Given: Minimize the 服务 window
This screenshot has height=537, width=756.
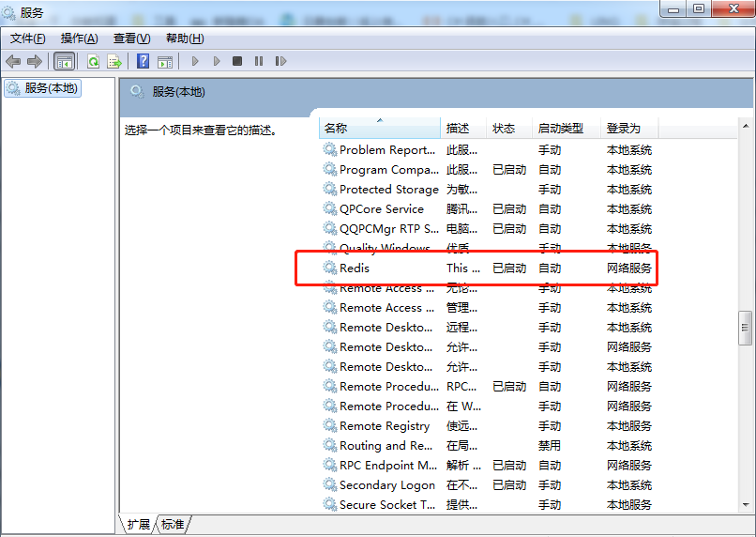Looking at the screenshot, I should 673,8.
